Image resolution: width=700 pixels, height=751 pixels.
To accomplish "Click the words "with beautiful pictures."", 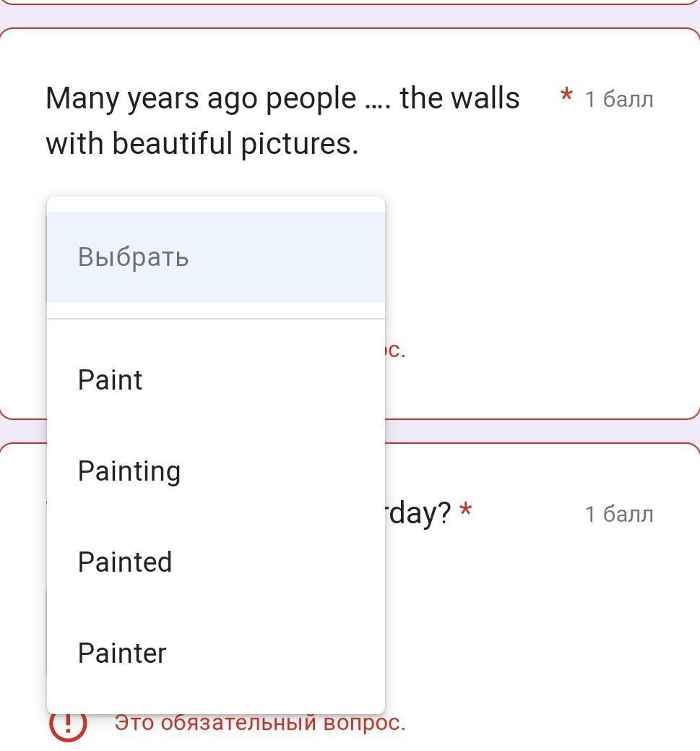I will (202, 144).
